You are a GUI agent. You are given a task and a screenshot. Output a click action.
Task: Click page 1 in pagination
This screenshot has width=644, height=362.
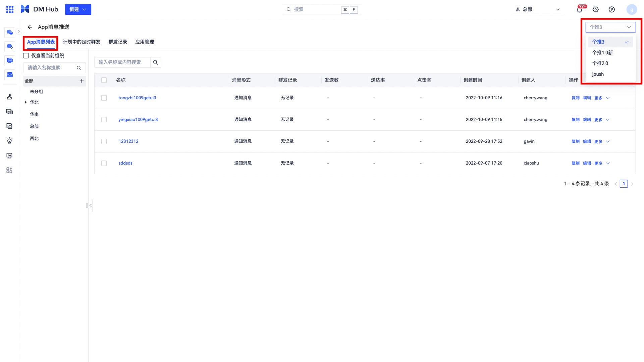click(x=624, y=184)
